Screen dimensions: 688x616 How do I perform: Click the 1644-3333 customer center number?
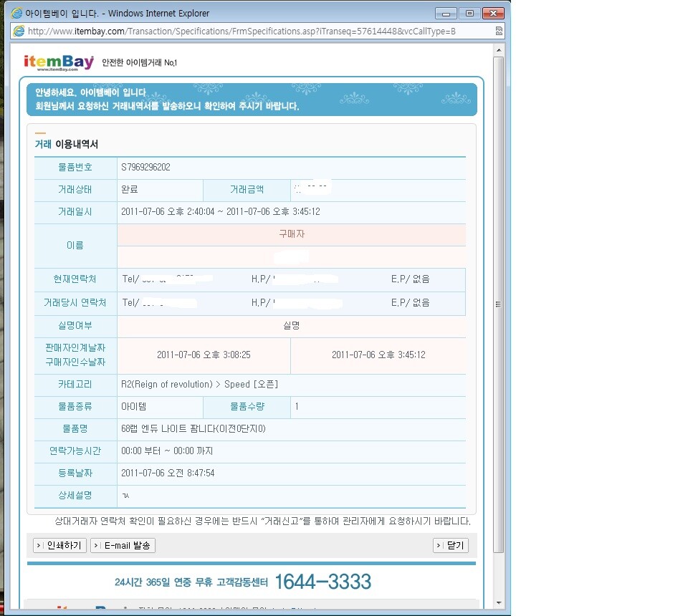(x=322, y=581)
